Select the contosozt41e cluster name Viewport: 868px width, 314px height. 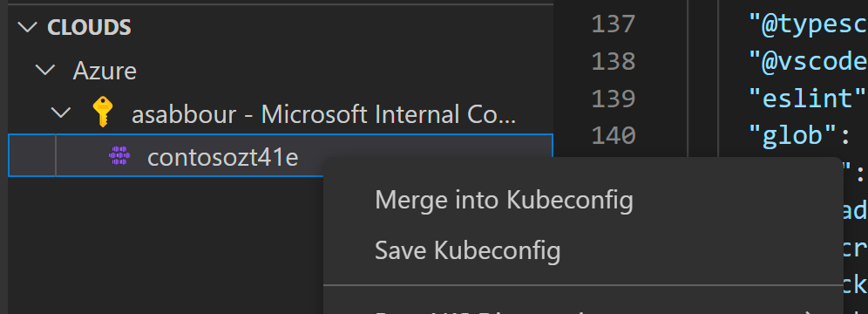click(222, 158)
